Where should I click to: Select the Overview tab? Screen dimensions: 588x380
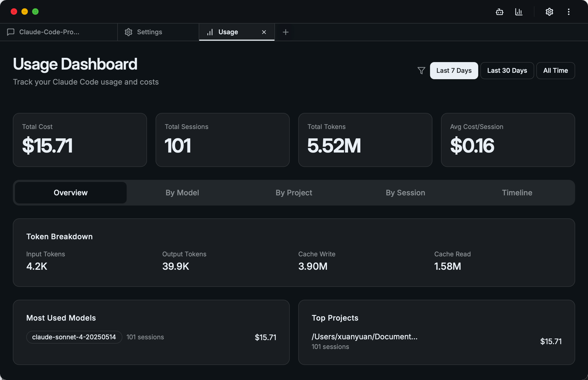coord(71,193)
